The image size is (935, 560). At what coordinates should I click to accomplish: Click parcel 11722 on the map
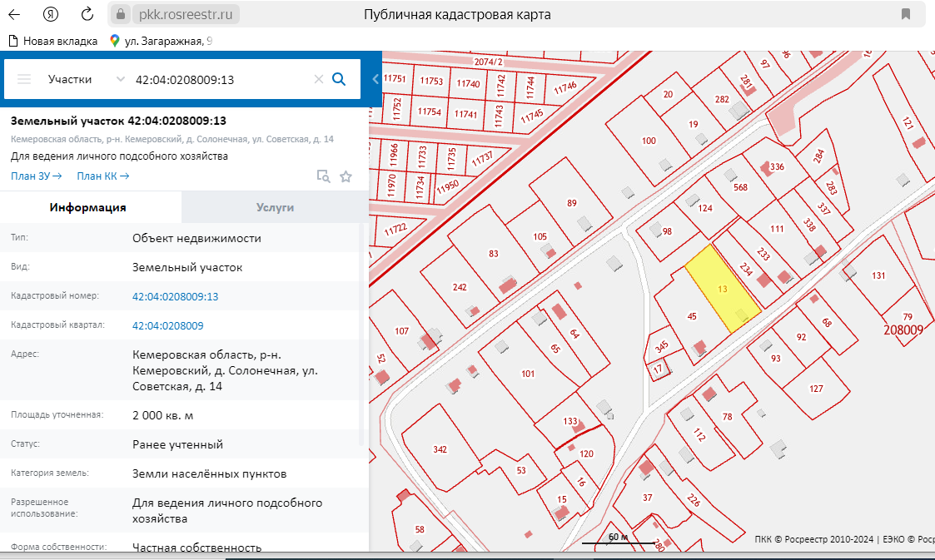click(395, 230)
